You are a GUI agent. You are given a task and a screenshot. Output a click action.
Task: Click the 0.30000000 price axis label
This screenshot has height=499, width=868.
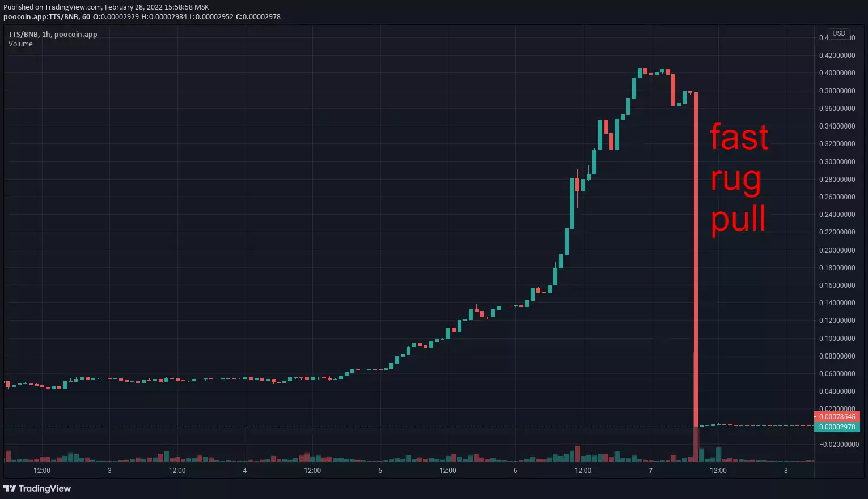[837, 162]
